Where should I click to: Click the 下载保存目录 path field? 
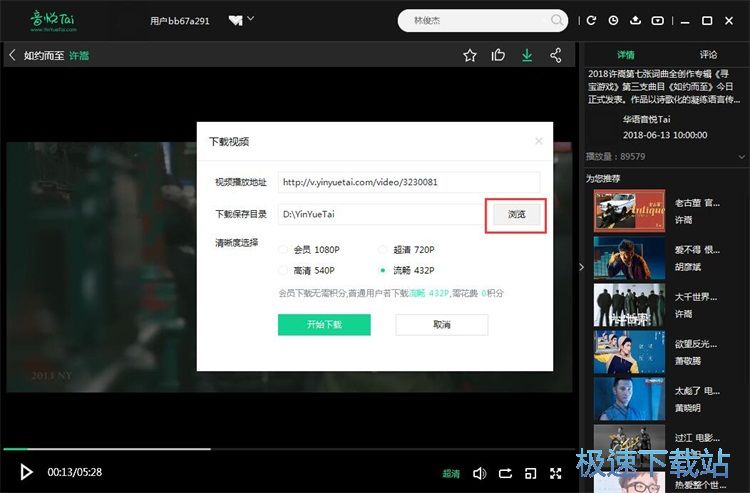coord(381,214)
